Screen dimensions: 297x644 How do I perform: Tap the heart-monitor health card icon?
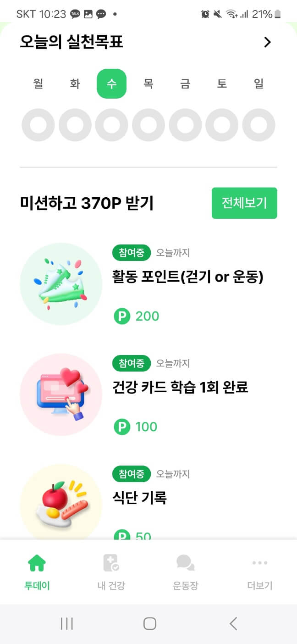[x=61, y=394]
